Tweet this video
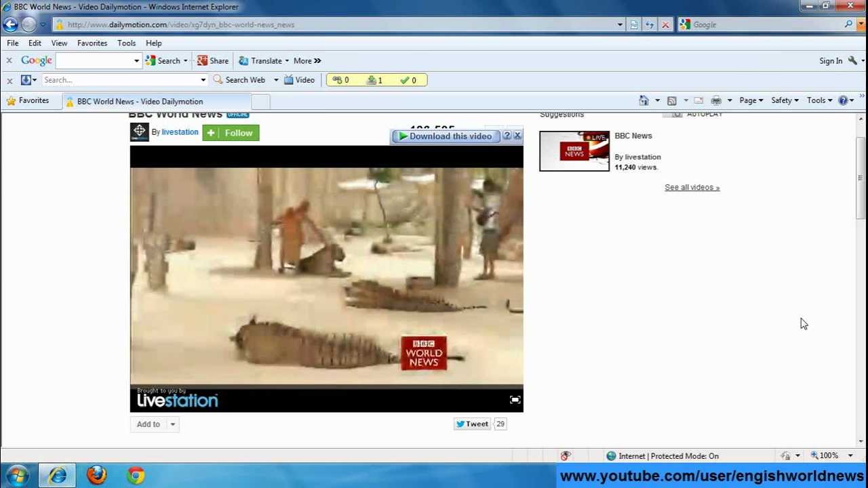868x488 pixels. pyautogui.click(x=472, y=424)
